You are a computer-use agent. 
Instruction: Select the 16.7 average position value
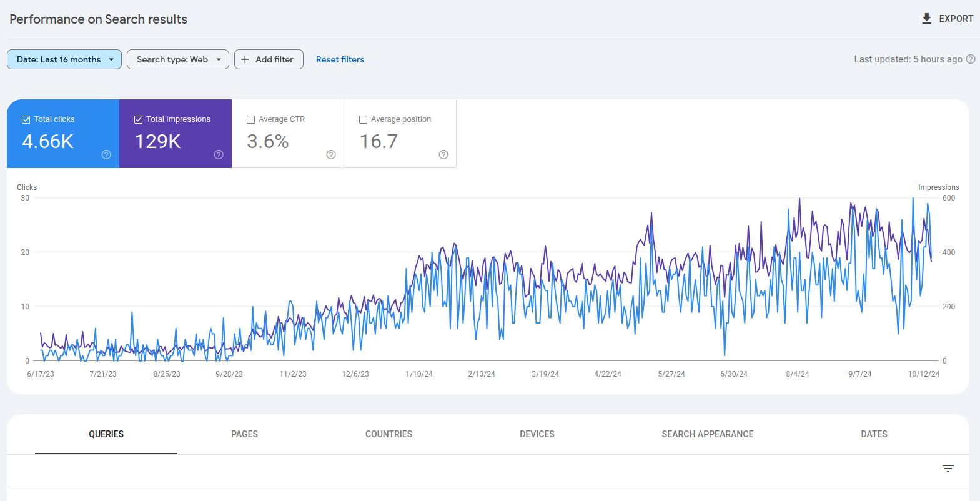(379, 142)
